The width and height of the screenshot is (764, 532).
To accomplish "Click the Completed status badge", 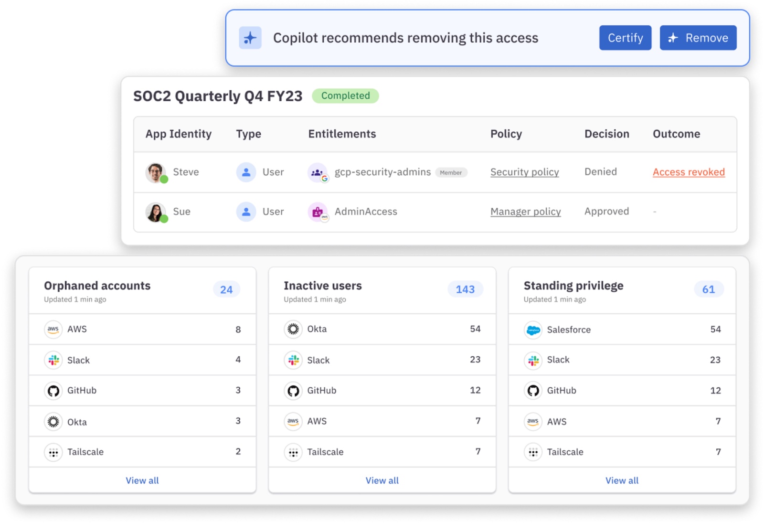I will tap(345, 96).
